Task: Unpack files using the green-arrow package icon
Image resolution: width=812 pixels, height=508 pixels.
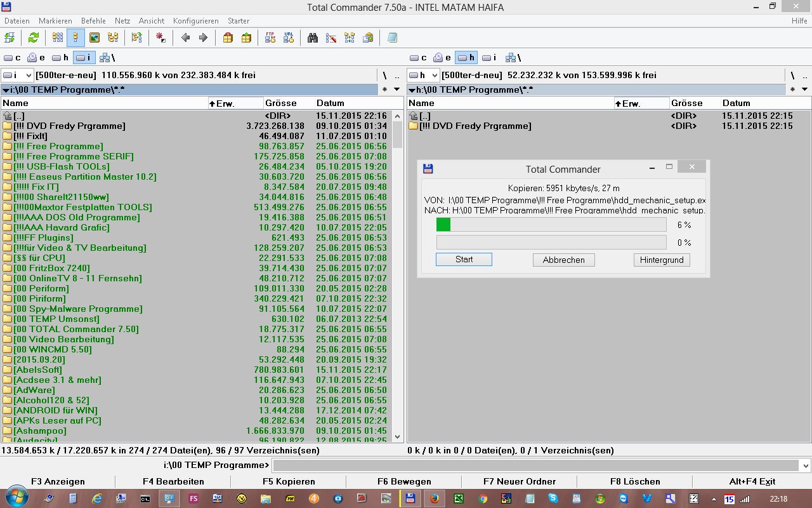Action: click(x=246, y=38)
